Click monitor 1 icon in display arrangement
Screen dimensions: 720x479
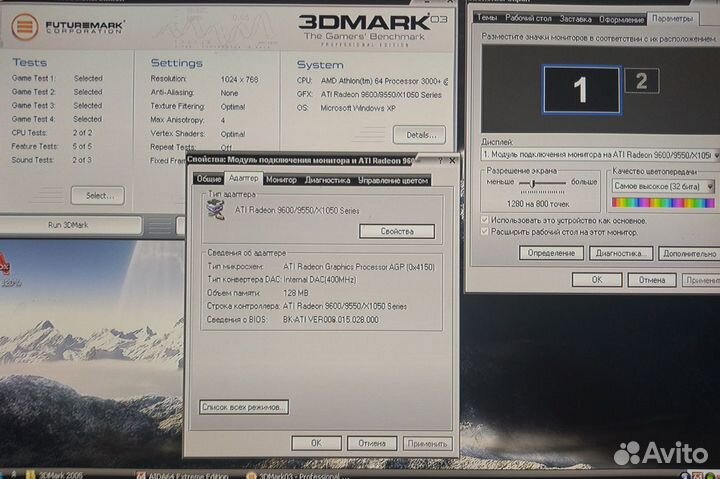[x=580, y=90]
